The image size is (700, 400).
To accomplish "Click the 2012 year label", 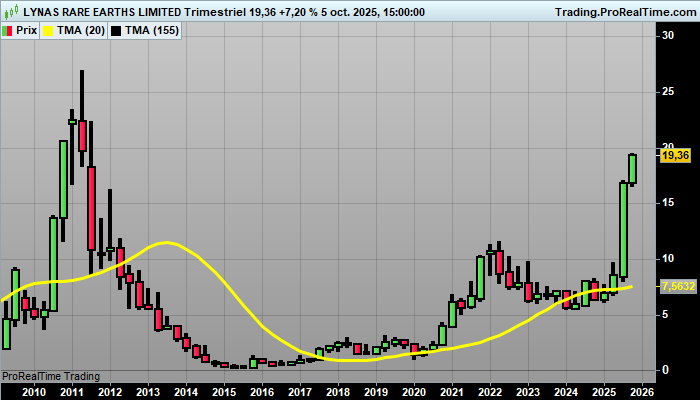I will (110, 392).
